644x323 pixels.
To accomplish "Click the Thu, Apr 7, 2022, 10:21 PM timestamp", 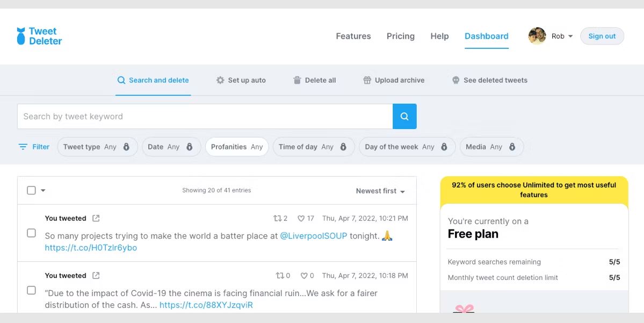I will [365, 218].
